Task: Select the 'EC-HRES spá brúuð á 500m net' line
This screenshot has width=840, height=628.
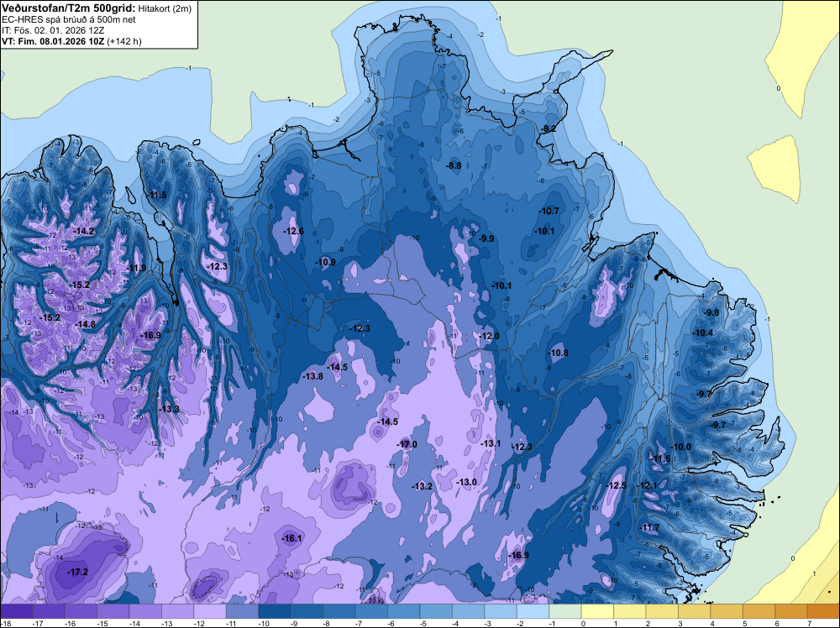Action: (69, 20)
